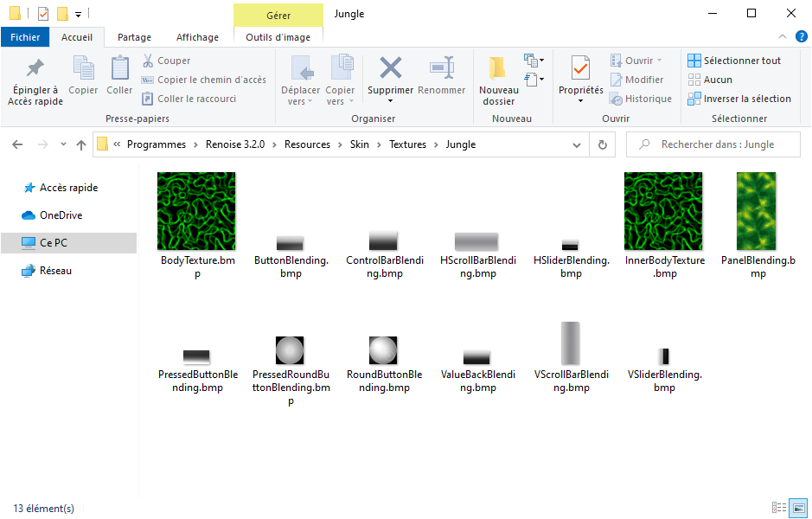Viewport: 812px width, 519px height.
Task: Click Textures in the breadcrumb path
Action: tap(407, 144)
